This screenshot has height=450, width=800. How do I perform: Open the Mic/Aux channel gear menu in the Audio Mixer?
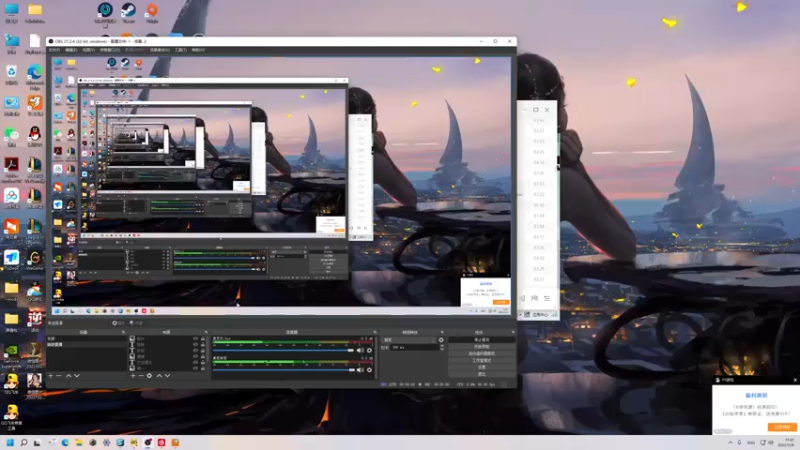click(x=369, y=351)
